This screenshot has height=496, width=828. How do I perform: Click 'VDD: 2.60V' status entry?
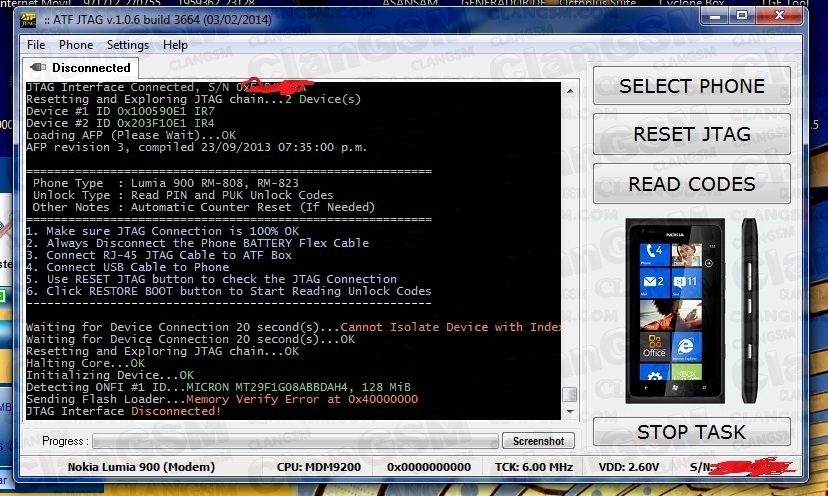point(629,467)
